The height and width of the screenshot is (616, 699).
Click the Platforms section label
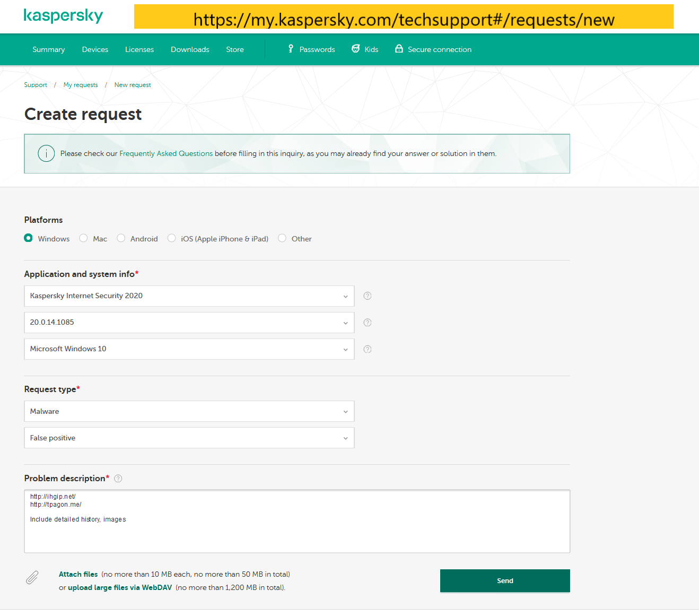pos(43,220)
